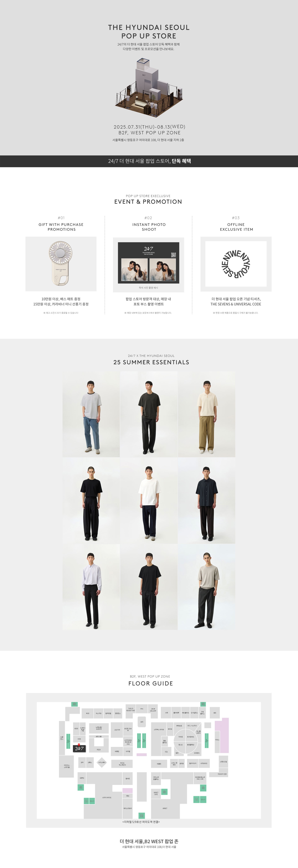
Task: Open model photo with light blue jeans
Action: (91, 414)
